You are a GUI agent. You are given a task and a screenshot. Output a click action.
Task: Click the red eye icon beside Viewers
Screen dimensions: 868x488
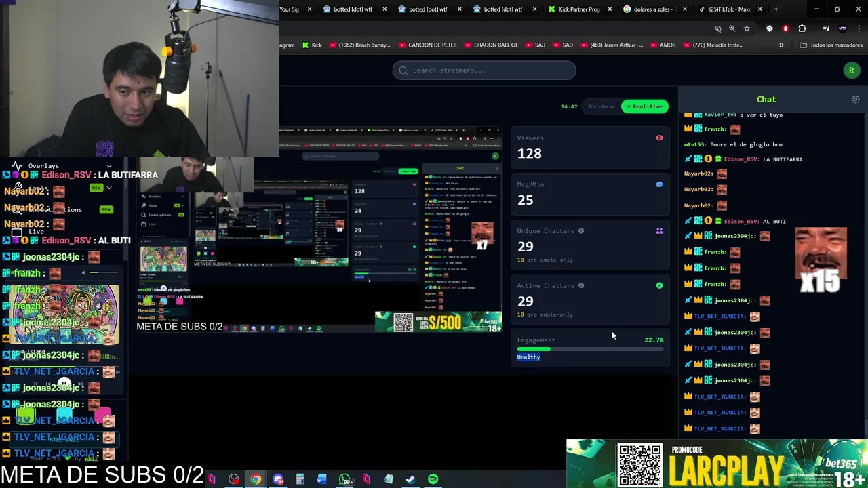coord(659,138)
